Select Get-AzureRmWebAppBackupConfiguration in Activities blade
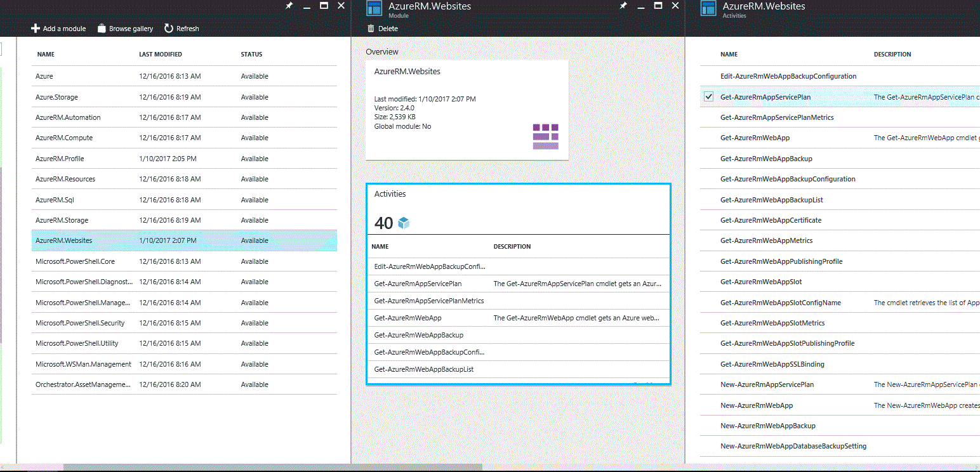The image size is (980, 472). pyautogui.click(x=788, y=179)
